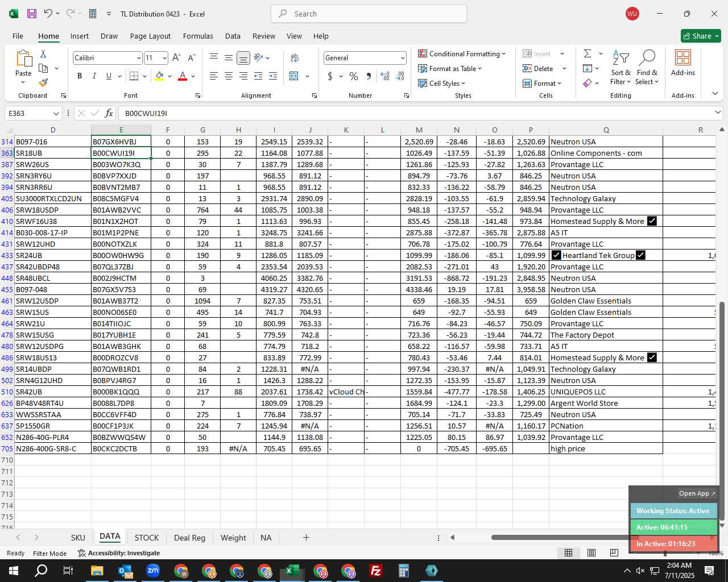Increase indent in the cell

coord(273,76)
